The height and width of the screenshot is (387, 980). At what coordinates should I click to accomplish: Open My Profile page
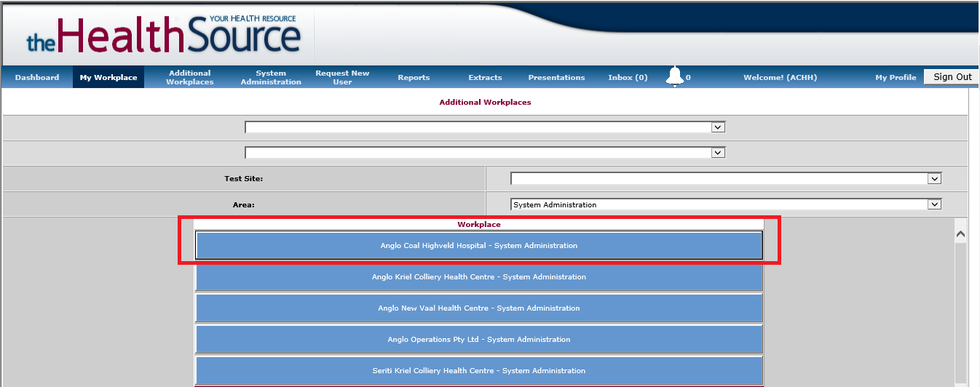coord(896,77)
